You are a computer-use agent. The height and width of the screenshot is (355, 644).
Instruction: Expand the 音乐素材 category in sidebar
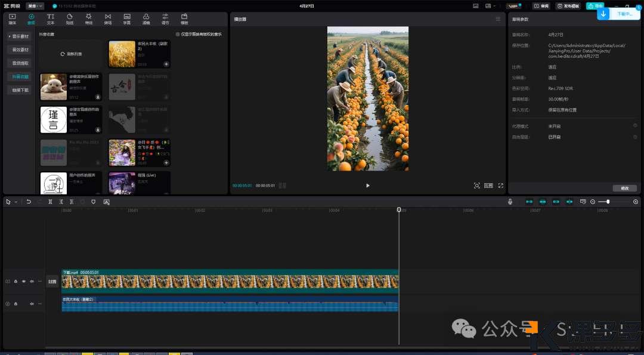pos(20,36)
